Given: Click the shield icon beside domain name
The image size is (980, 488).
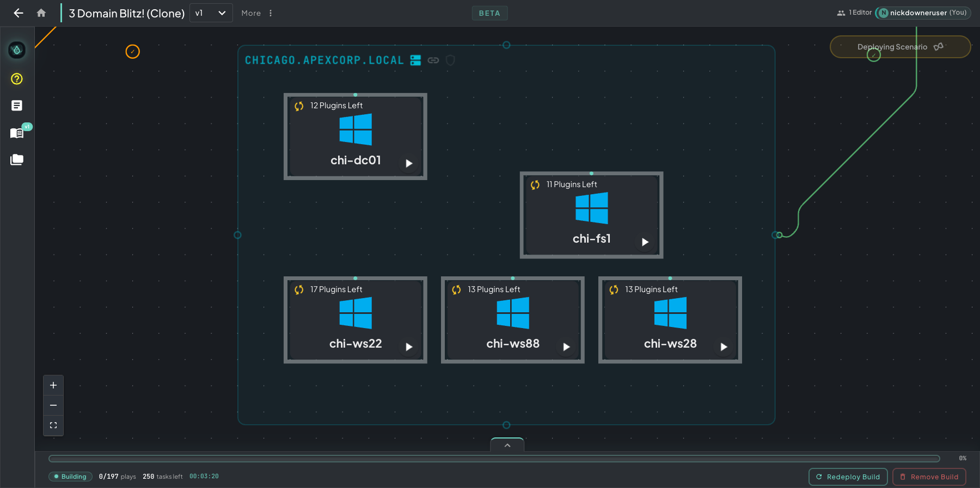Looking at the screenshot, I should point(450,60).
